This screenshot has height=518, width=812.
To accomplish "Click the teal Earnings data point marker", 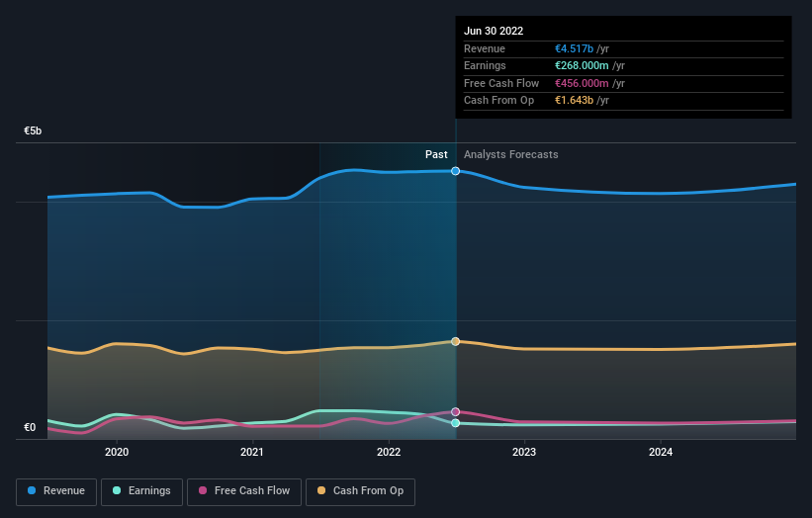I will click(x=455, y=423).
